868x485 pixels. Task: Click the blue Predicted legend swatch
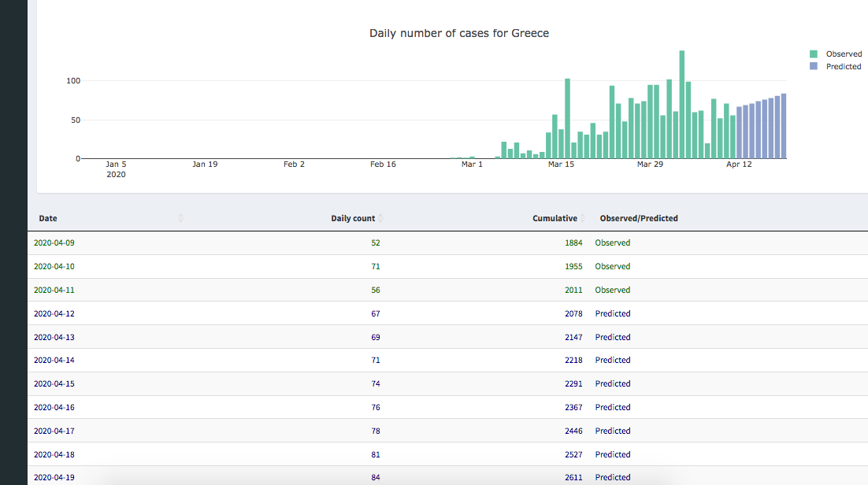click(814, 67)
